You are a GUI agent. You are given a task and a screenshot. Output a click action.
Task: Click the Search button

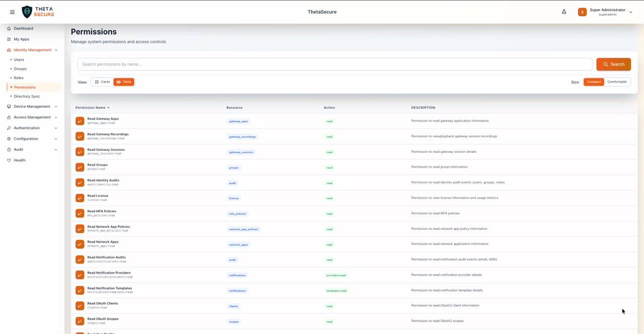pyautogui.click(x=613, y=64)
